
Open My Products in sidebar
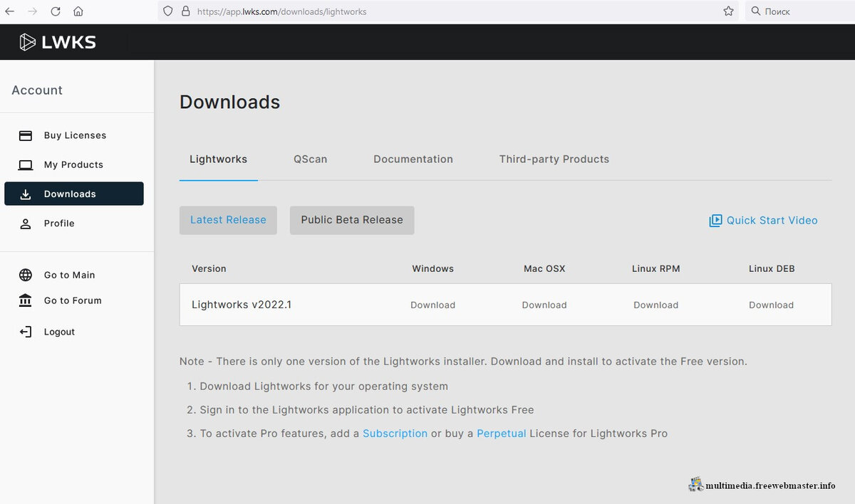tap(73, 164)
